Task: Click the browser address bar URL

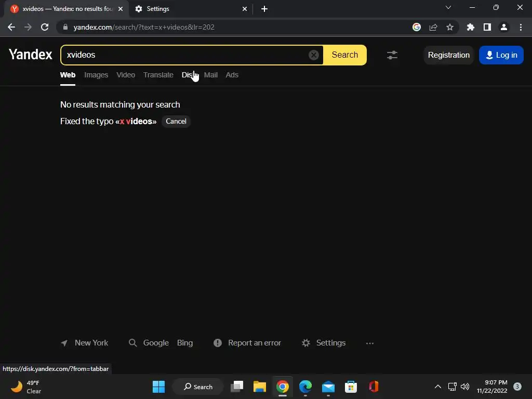Action: click(144, 27)
